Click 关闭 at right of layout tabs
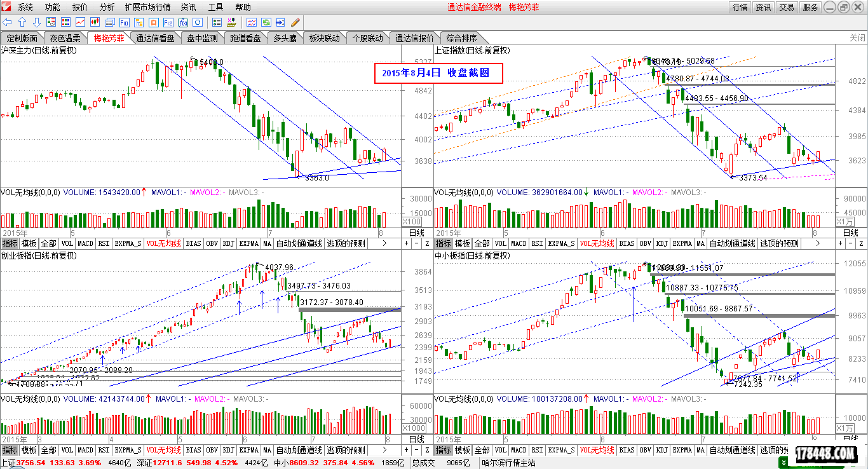Viewport: 868px width, 469px height. tap(857, 38)
